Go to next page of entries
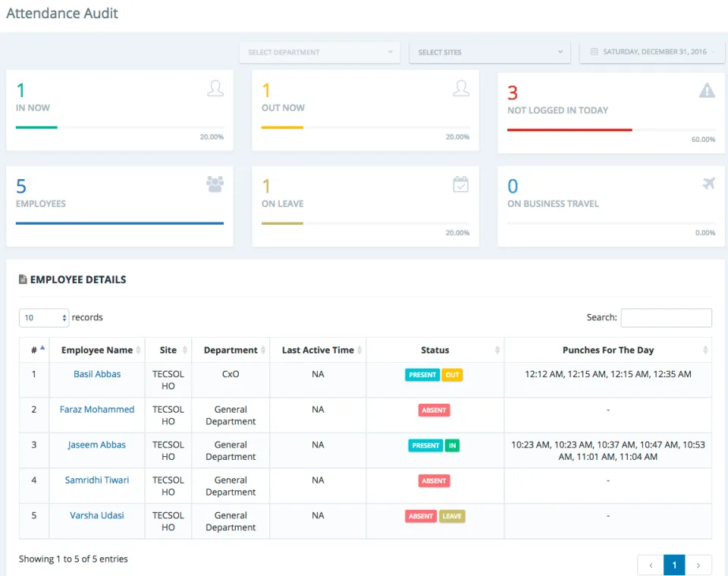 tap(698, 565)
